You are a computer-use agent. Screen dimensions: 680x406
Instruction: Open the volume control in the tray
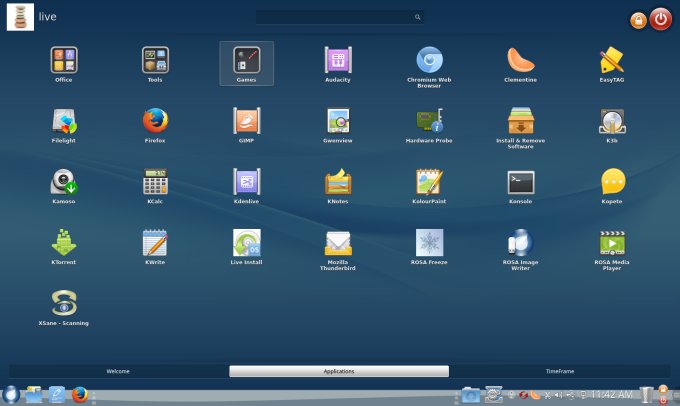[x=559, y=395]
